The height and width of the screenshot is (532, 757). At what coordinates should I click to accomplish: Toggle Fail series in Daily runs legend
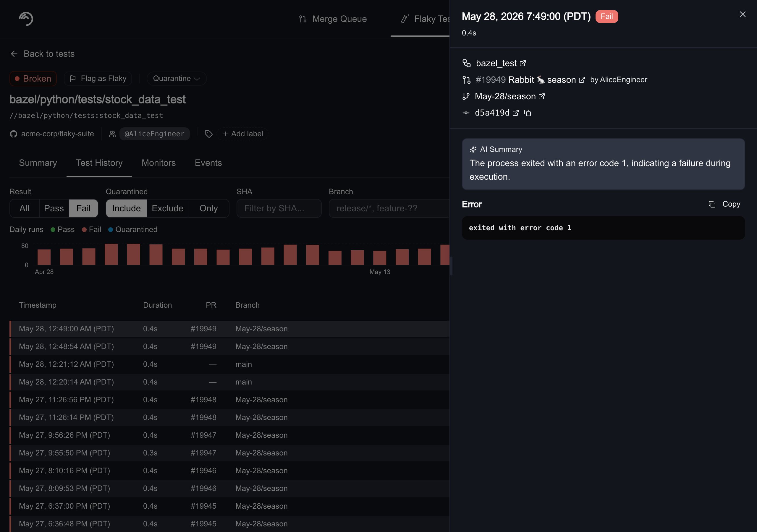point(91,229)
